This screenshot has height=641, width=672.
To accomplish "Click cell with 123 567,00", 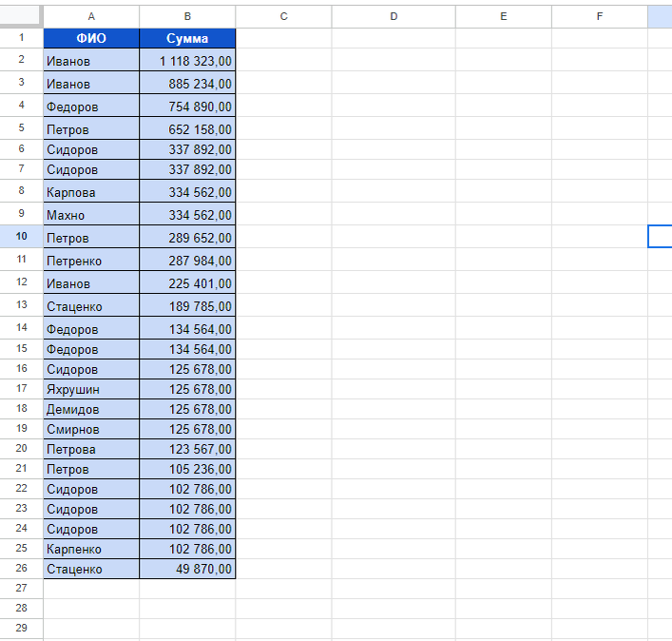I will pos(187,449).
